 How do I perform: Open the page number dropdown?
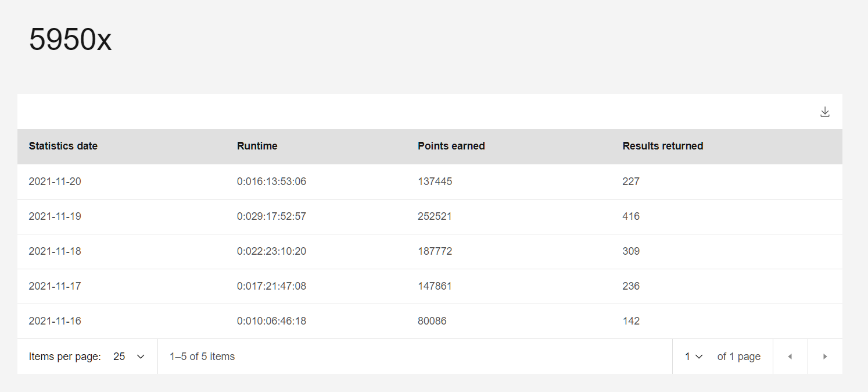click(x=694, y=357)
